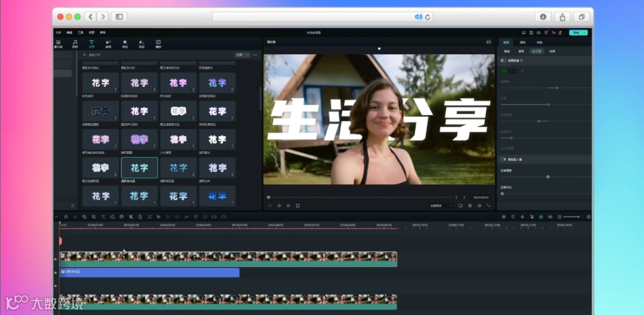Select the teal-highlighted 花字 text preset

point(139,168)
